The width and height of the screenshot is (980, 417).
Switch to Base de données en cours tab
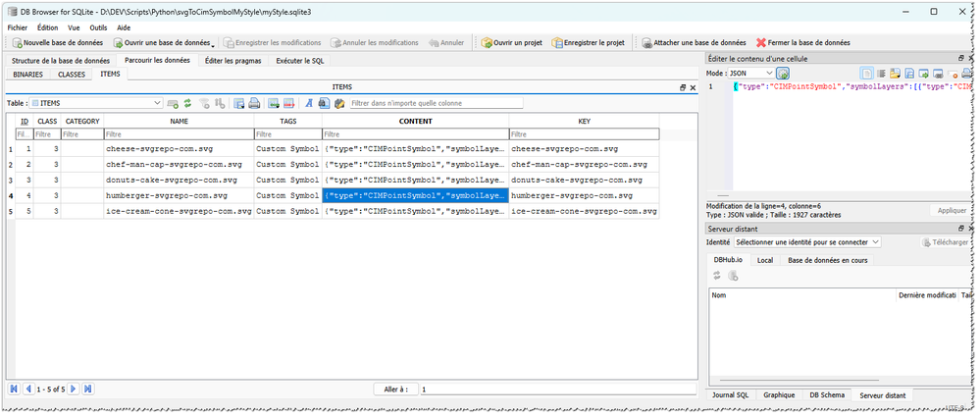click(828, 260)
